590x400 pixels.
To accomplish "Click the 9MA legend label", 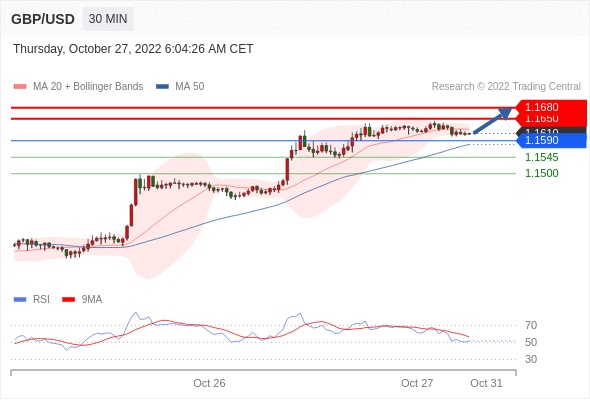I will coord(92,300).
